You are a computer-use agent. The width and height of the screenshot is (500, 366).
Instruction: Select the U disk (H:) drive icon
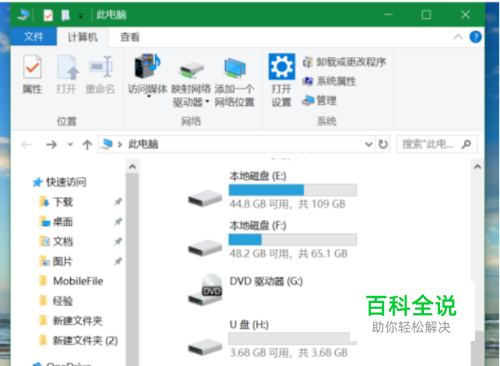205,347
